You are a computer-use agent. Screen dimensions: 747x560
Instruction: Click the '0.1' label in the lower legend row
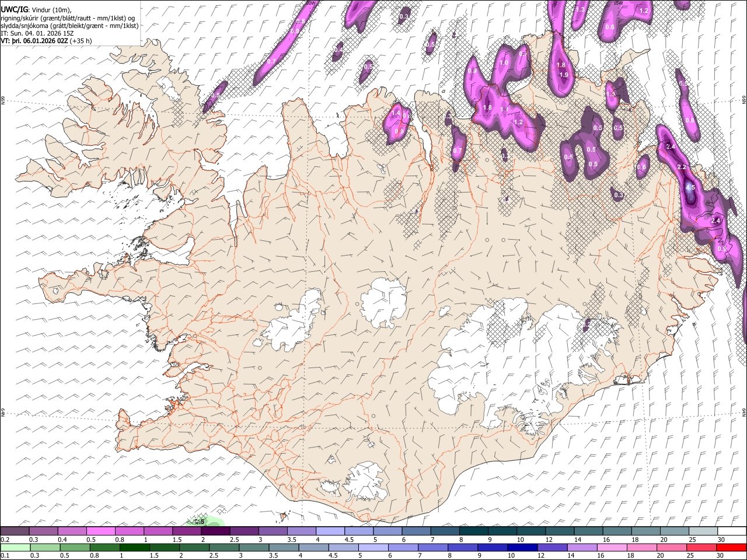[x=5, y=556]
